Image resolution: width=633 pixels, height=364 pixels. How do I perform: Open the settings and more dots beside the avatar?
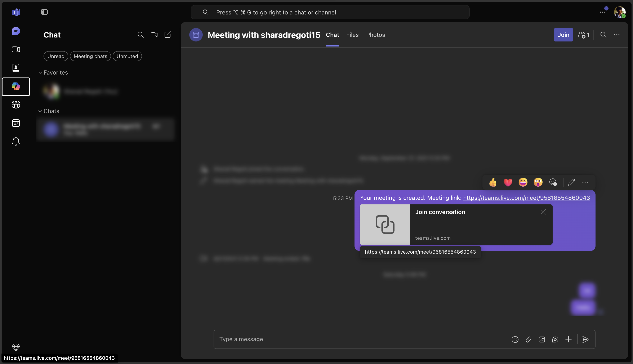coord(602,12)
